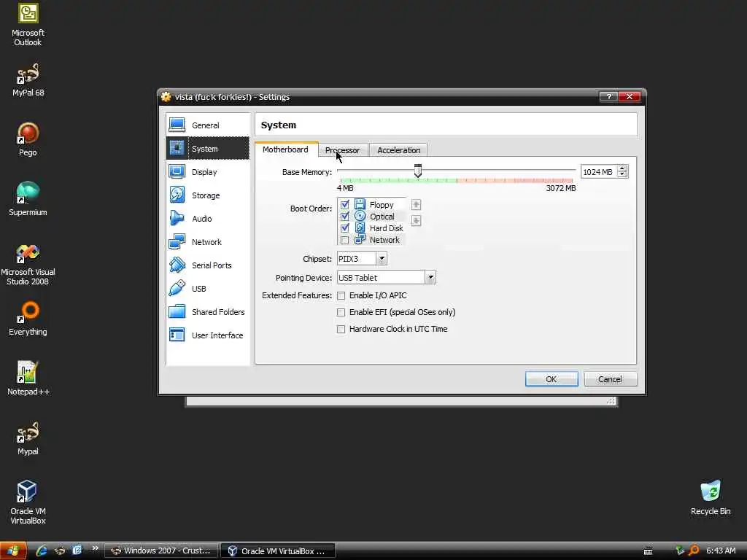Open the Display settings monitor icon

click(177, 172)
